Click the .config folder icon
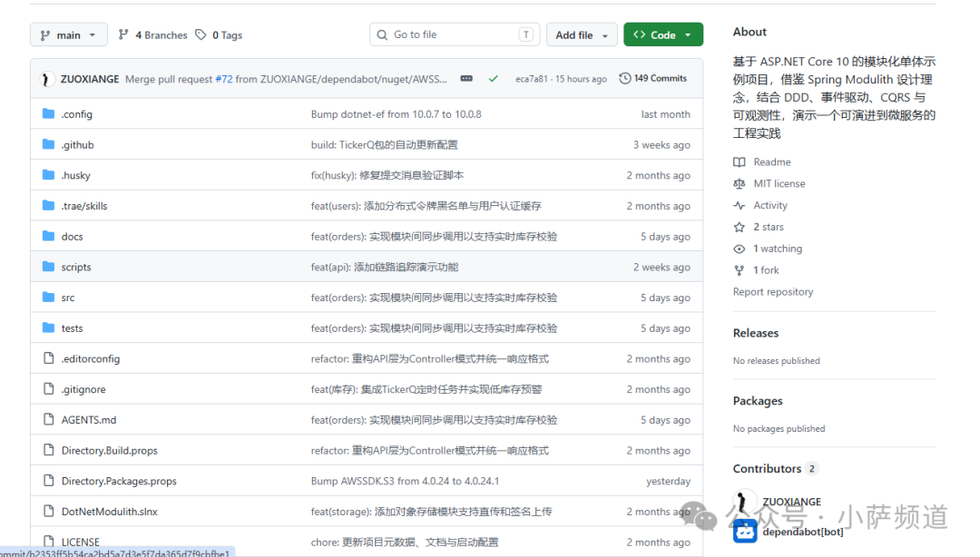Image resolution: width=980 pixels, height=557 pixels. tap(48, 113)
